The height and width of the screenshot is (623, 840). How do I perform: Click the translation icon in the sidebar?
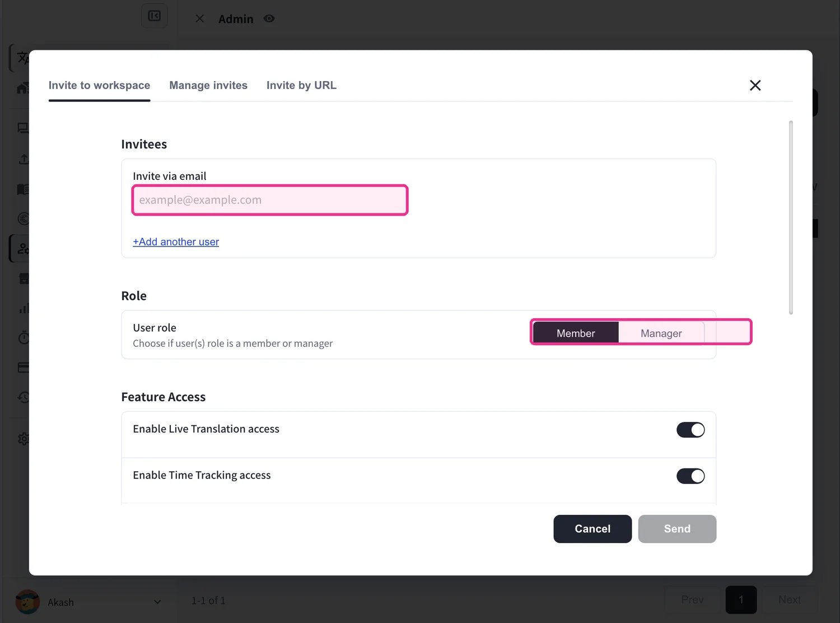click(22, 58)
